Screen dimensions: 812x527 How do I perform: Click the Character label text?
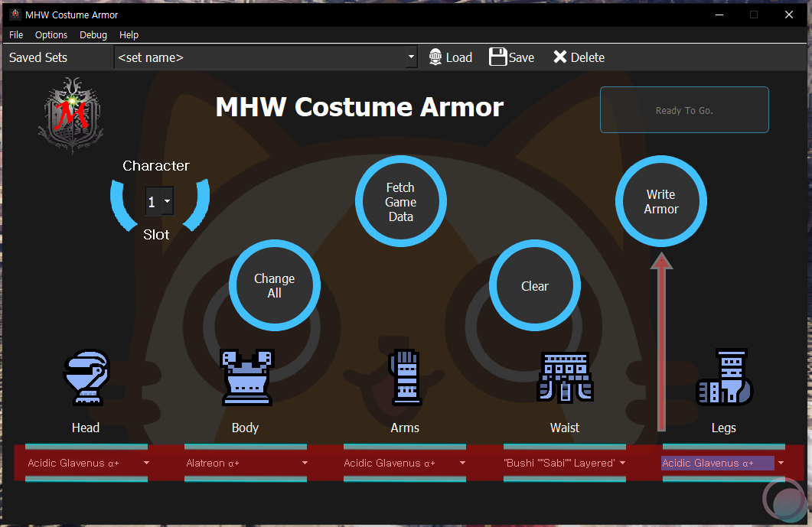coord(156,166)
